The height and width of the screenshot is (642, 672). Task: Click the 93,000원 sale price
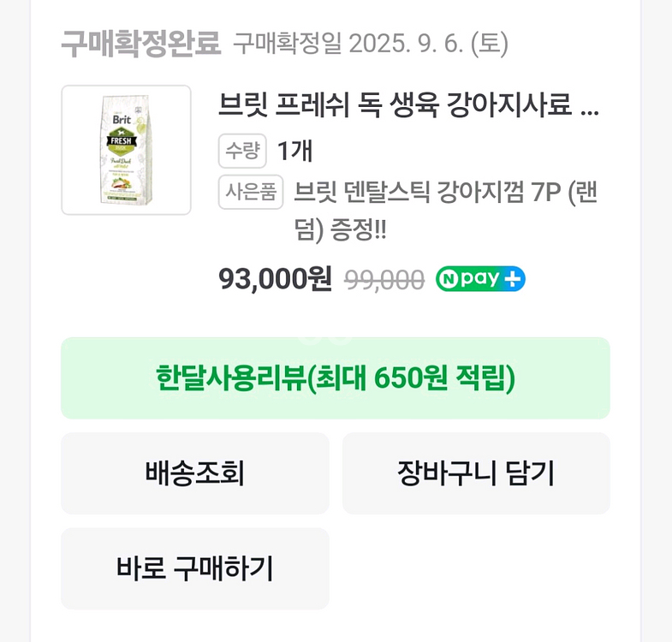pos(275,279)
